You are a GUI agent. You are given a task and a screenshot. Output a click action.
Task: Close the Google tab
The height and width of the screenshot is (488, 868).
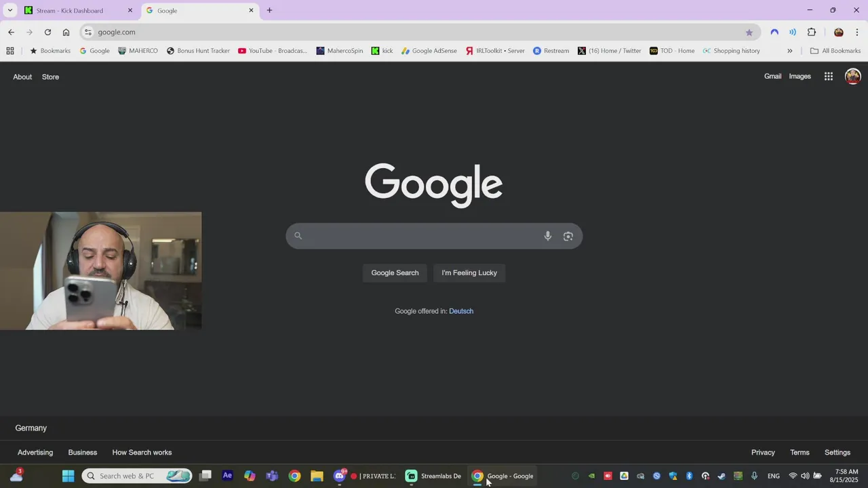[x=252, y=10]
